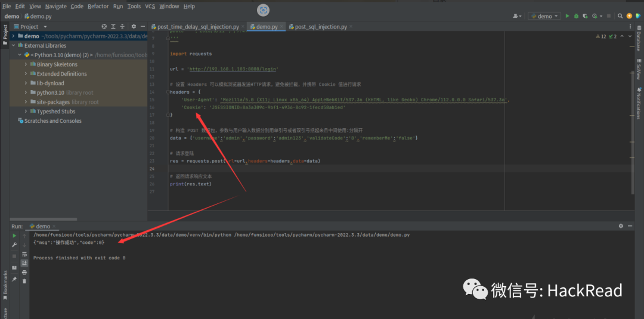Click the editor vertical scrollbar
Viewport: 644px width, 319px height.
(x=633, y=132)
